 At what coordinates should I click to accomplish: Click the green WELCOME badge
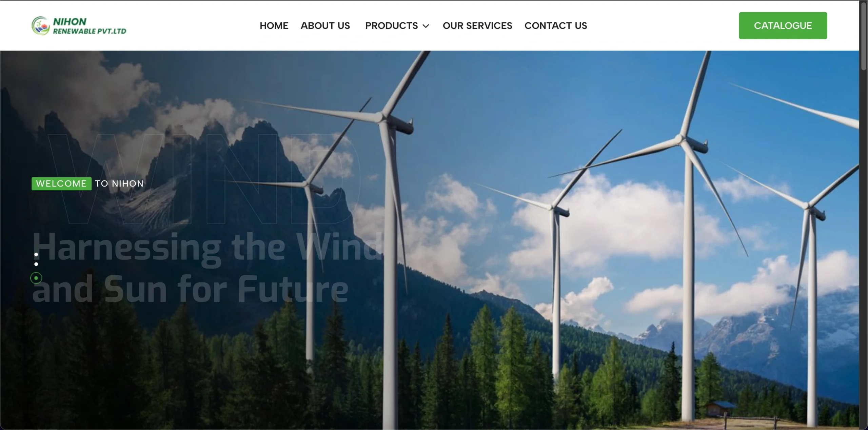pyautogui.click(x=61, y=184)
